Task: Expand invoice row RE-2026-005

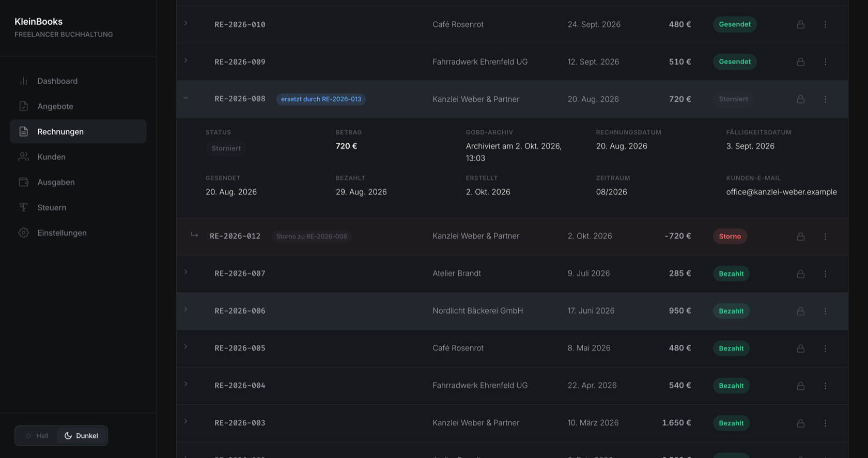Action: point(186,347)
